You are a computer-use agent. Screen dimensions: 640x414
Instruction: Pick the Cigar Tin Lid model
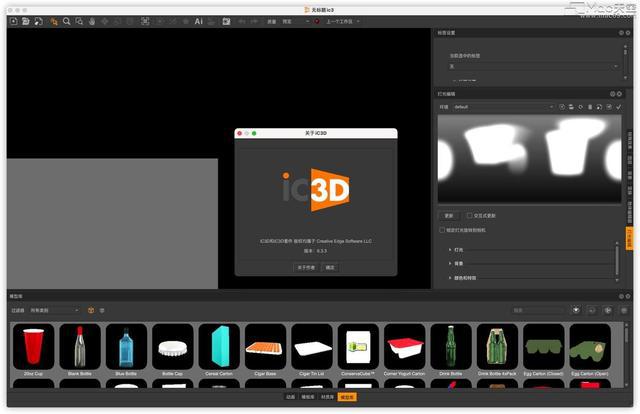tap(312, 347)
